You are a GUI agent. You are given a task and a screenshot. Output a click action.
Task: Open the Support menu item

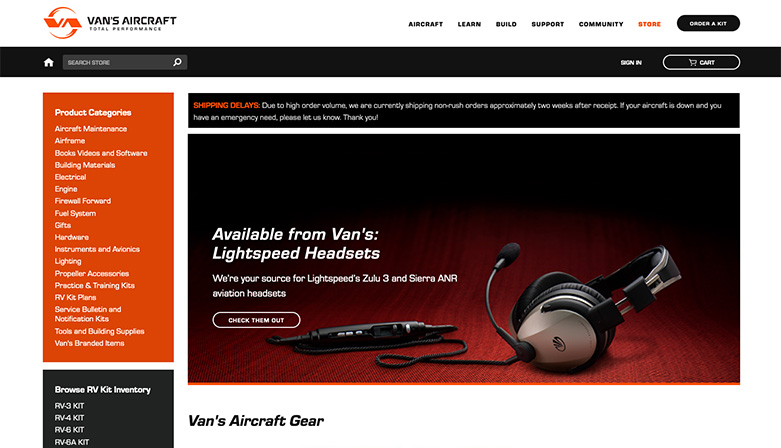(x=547, y=24)
